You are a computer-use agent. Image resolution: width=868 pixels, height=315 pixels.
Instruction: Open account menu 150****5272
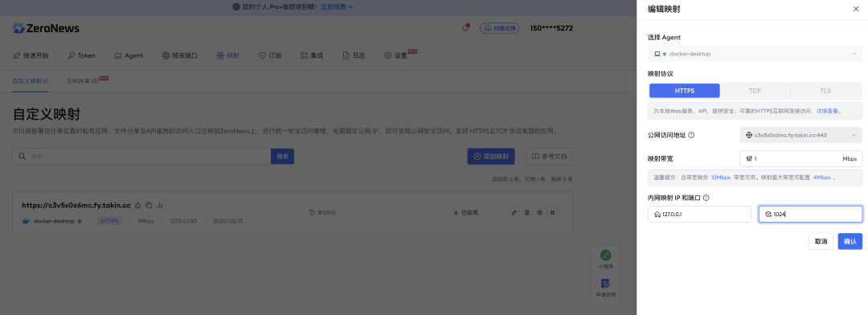click(551, 28)
